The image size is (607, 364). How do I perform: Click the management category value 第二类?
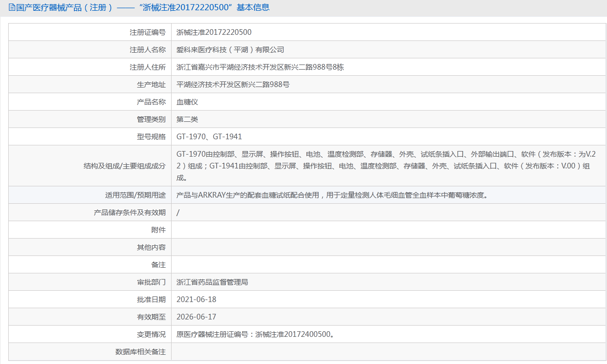187,119
